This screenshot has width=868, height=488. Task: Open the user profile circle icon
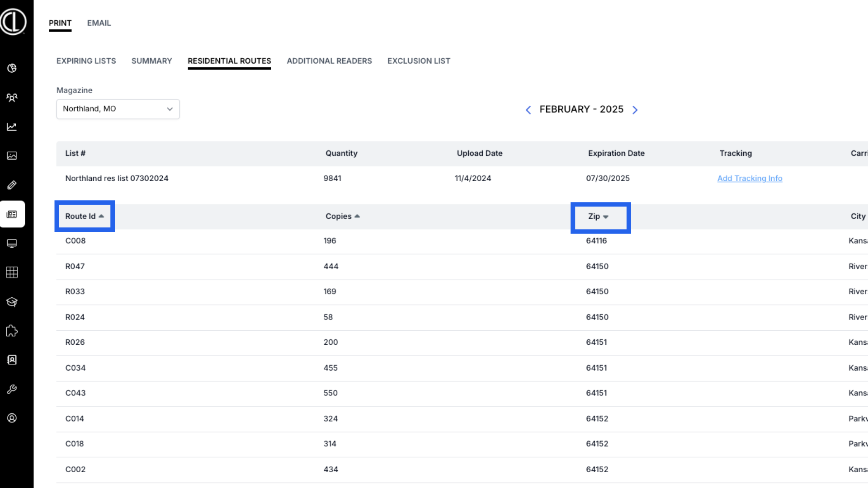pyautogui.click(x=12, y=418)
